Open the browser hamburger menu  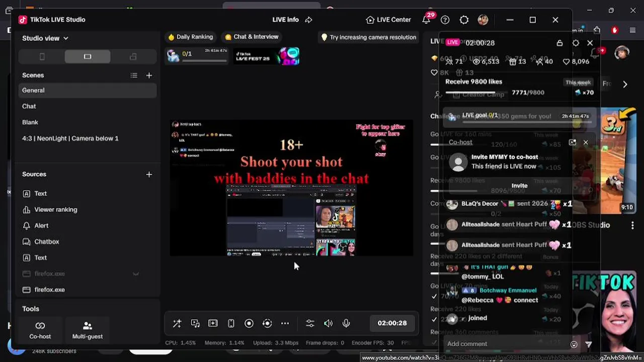(x=633, y=30)
